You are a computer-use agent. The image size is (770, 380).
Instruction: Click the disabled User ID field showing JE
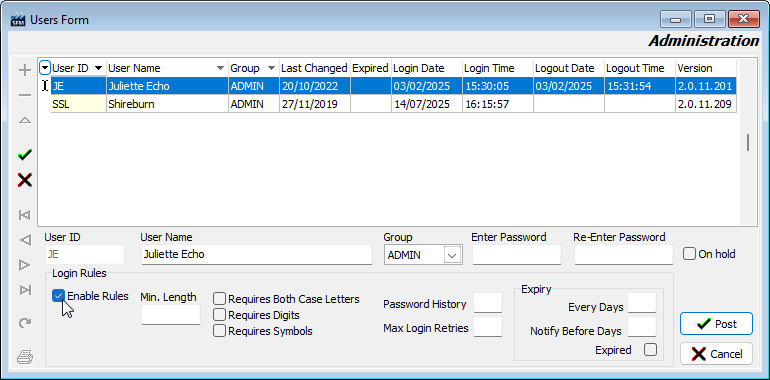point(84,255)
